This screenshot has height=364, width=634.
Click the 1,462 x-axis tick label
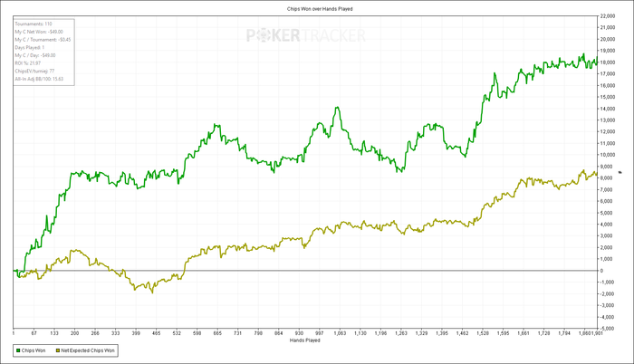(462, 333)
